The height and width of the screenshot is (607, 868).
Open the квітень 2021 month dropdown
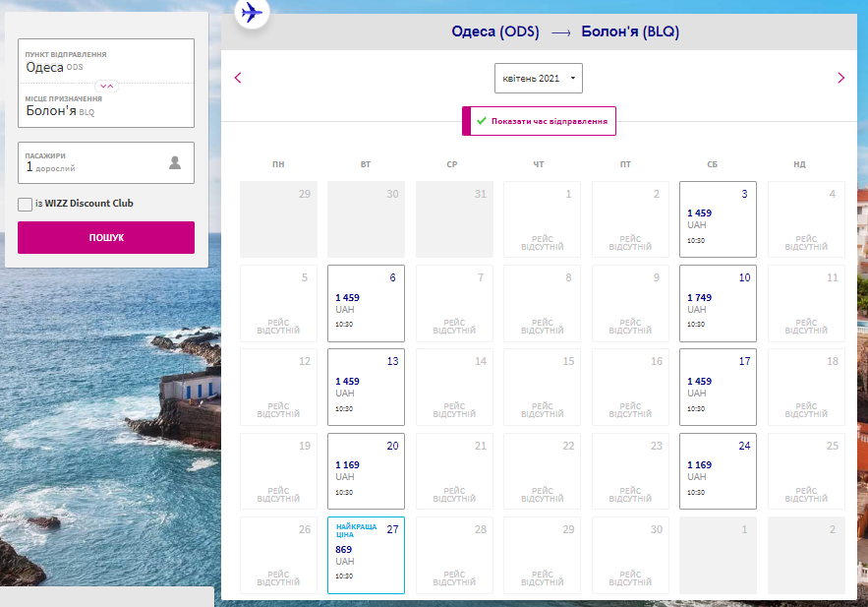pyautogui.click(x=538, y=78)
